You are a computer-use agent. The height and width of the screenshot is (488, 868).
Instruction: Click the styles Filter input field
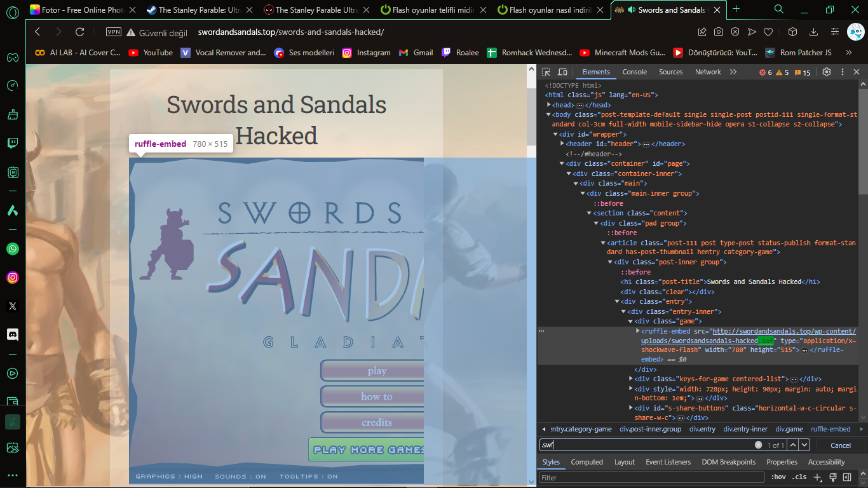tap(652, 477)
